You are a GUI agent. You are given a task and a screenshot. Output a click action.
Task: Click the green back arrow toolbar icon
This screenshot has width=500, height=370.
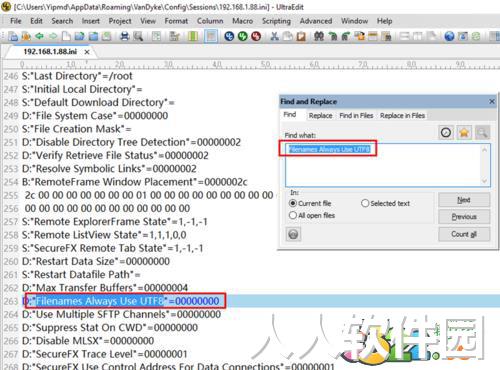(x=39, y=36)
